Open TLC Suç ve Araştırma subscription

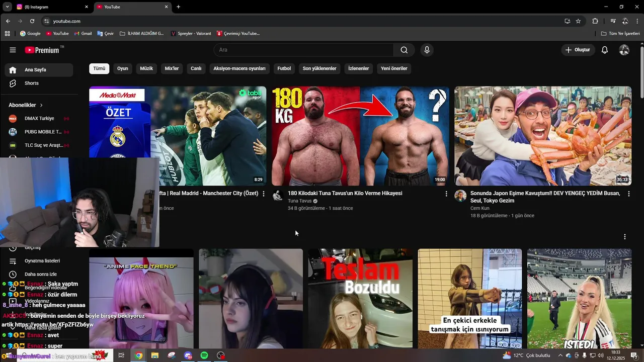click(x=39, y=145)
